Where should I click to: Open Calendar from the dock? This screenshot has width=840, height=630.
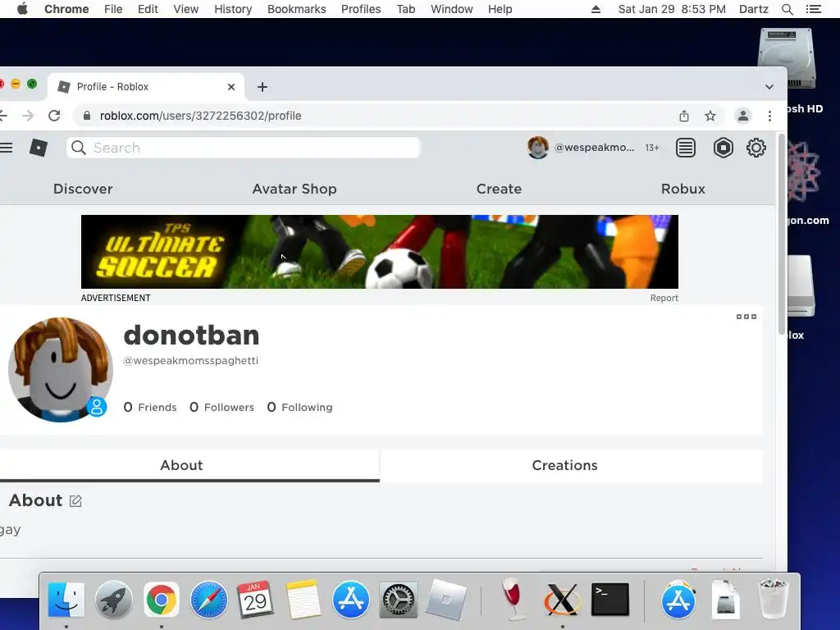click(x=256, y=600)
